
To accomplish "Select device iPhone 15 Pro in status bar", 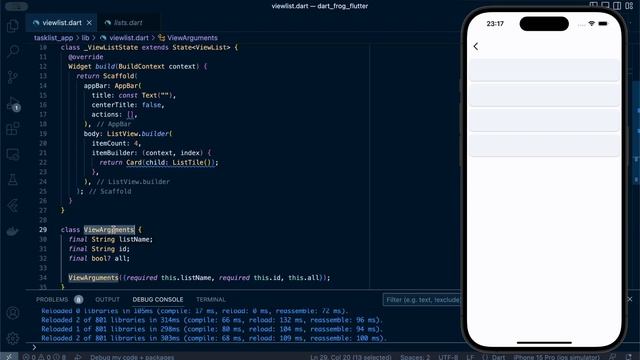I will click(x=557, y=357).
